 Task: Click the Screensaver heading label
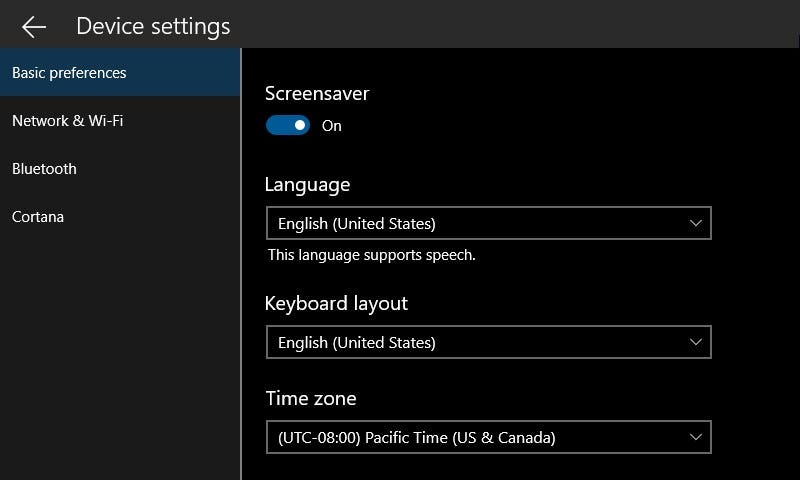click(x=317, y=93)
